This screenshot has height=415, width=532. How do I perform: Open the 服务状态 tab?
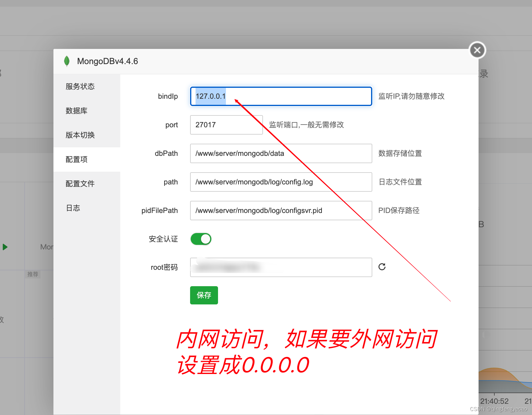pyautogui.click(x=87, y=87)
